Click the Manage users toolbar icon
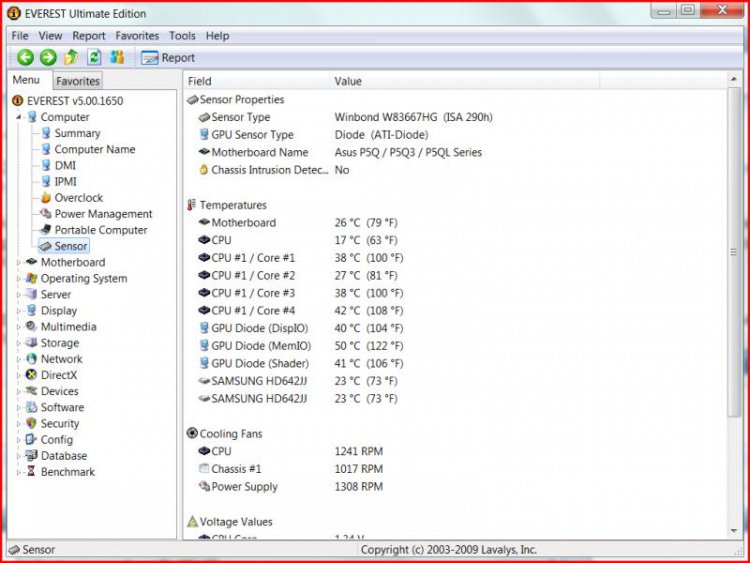The image size is (750, 563). 117,57
